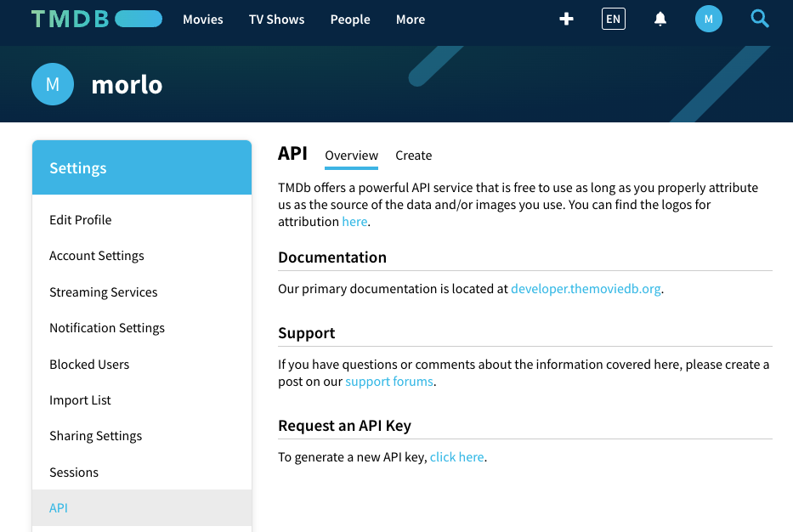This screenshot has width=793, height=532.
Task: Click the plus icon to add new content
Action: coord(566,18)
